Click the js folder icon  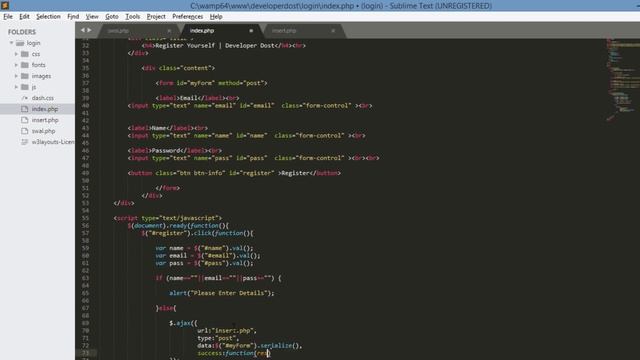25,87
